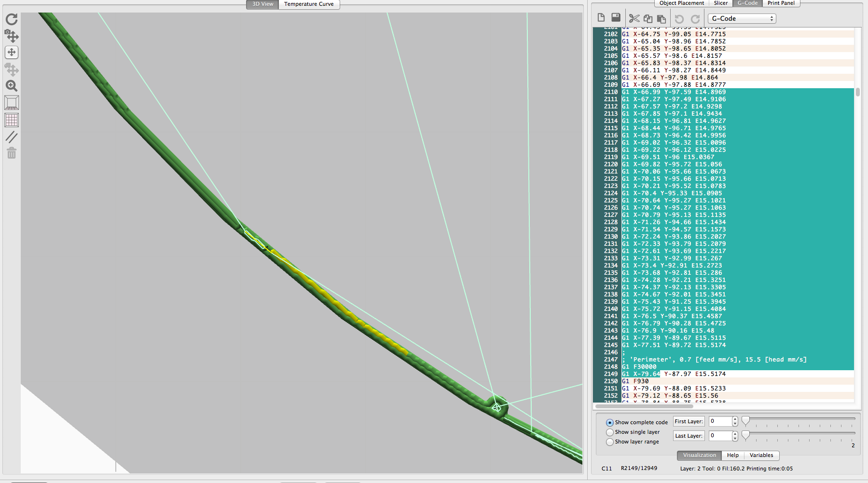Click the scissors cut icon

tap(634, 18)
